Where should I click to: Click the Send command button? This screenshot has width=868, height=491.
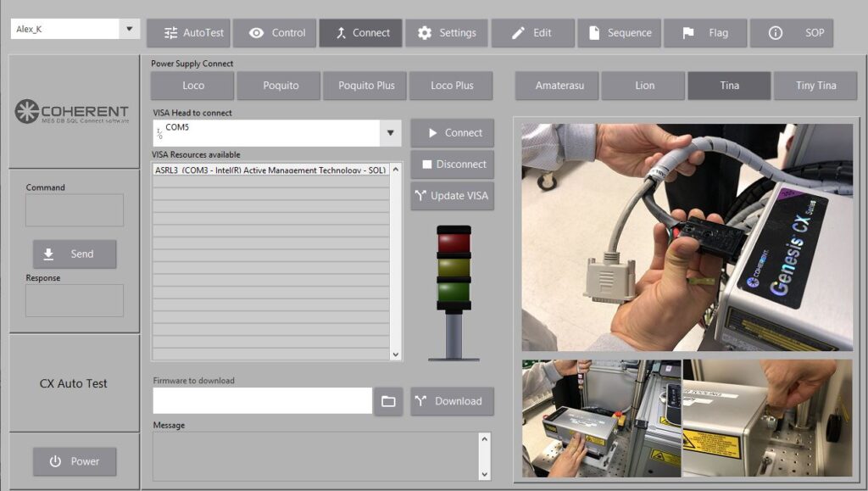tap(75, 254)
